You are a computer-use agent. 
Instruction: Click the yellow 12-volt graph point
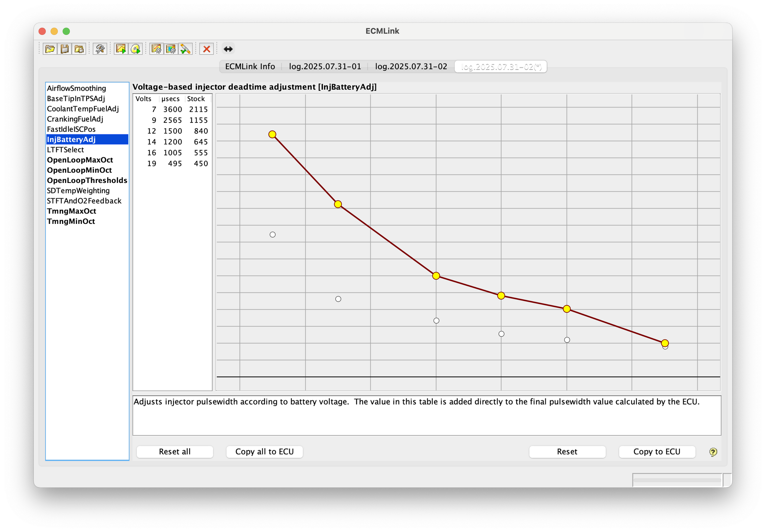coord(436,276)
